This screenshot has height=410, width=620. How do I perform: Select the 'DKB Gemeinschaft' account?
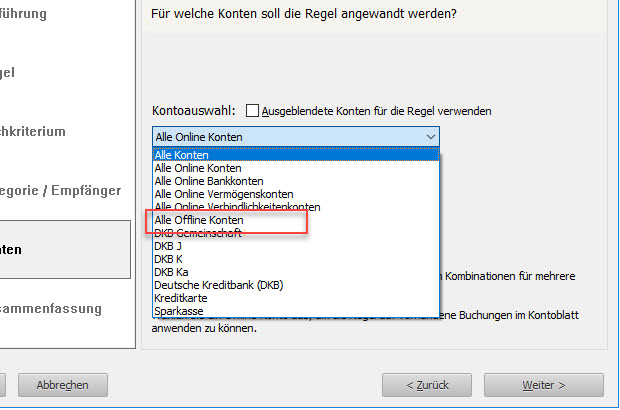click(x=296, y=233)
